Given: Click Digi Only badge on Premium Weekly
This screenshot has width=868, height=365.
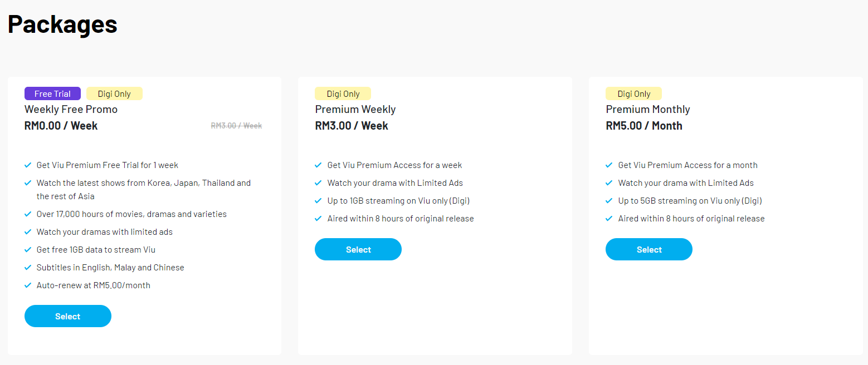Looking at the screenshot, I should (343, 93).
